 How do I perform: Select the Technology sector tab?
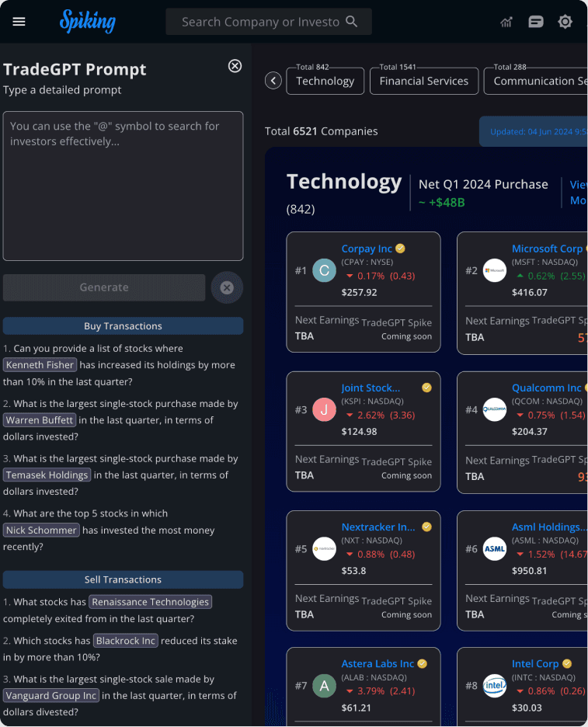(325, 81)
